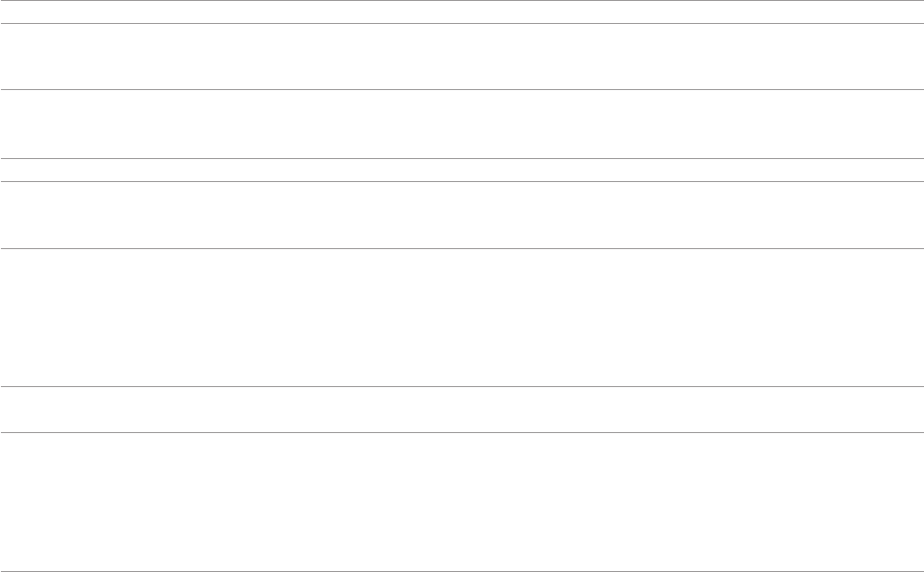Screen dimensions: 924x572
Task: Click the fourth horizontal divider line from top
Action: click(x=462, y=159)
